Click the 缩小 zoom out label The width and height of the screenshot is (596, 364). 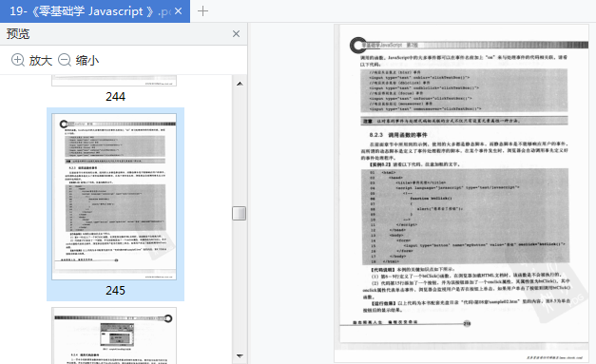[87, 61]
